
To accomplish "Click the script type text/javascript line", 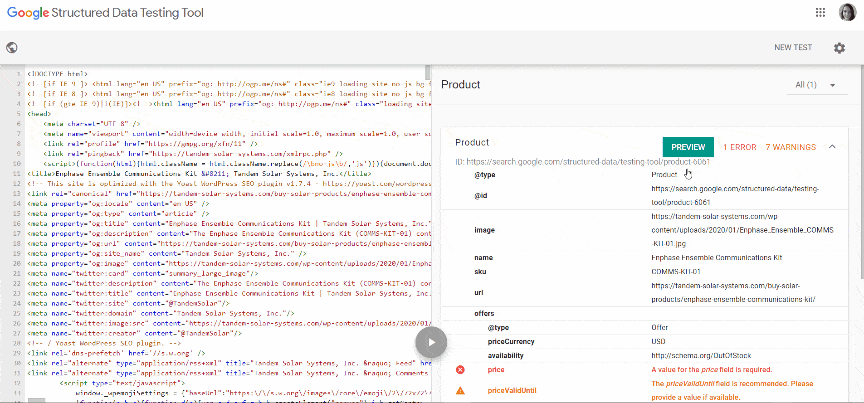I will pos(122,383).
